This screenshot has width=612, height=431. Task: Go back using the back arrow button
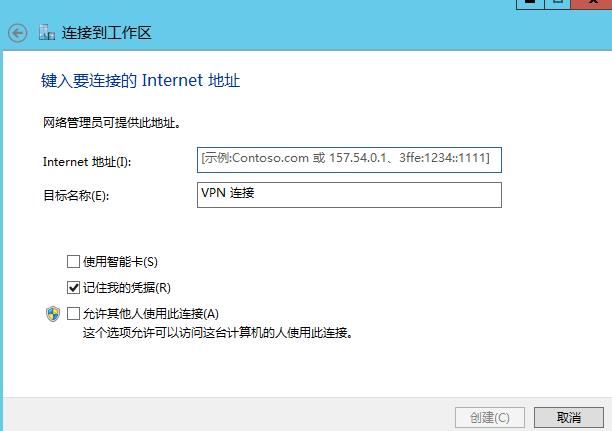[x=18, y=33]
